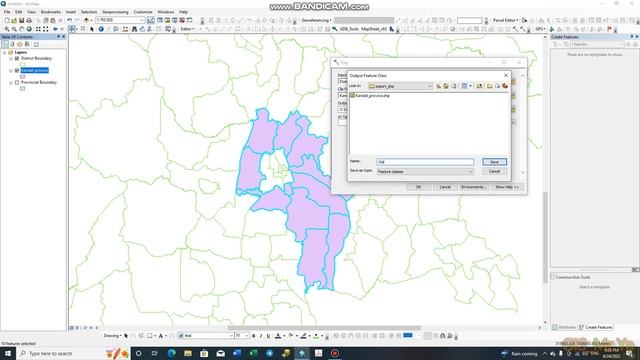Select the Kandal_province.shp file in the list
Image resolution: width=640 pixels, height=360 pixels.
pyautogui.click(x=370, y=96)
